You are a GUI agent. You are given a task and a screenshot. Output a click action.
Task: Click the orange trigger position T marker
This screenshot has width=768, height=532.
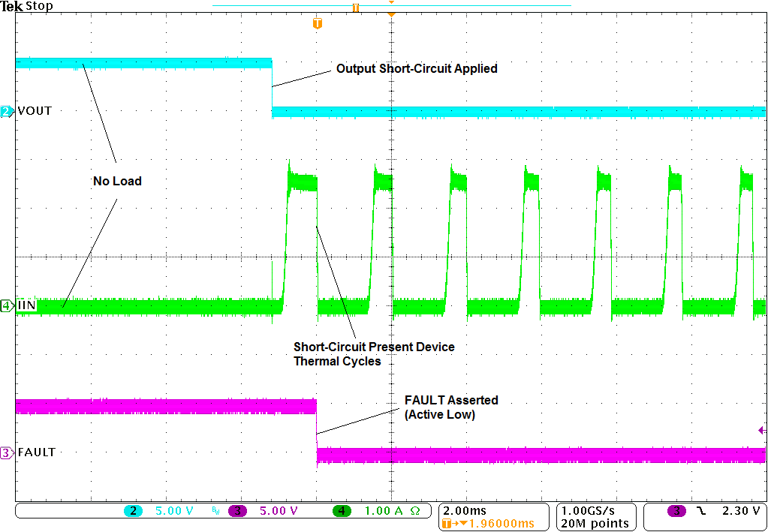pos(318,24)
